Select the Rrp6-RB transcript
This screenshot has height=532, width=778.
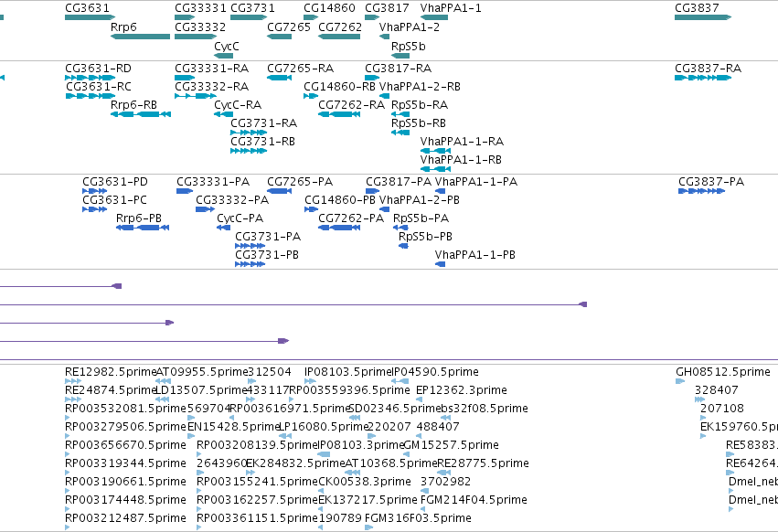[x=141, y=114]
